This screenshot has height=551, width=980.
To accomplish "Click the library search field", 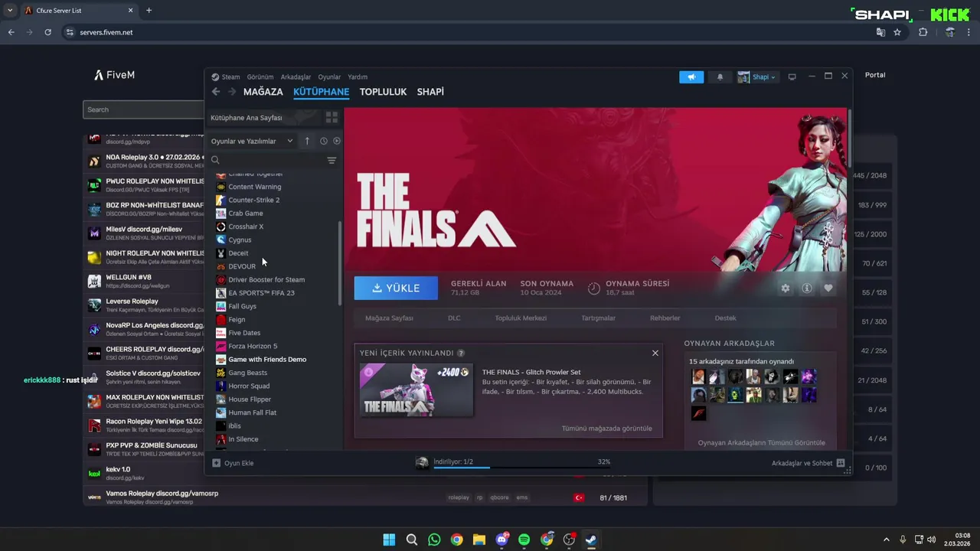I will (x=266, y=160).
